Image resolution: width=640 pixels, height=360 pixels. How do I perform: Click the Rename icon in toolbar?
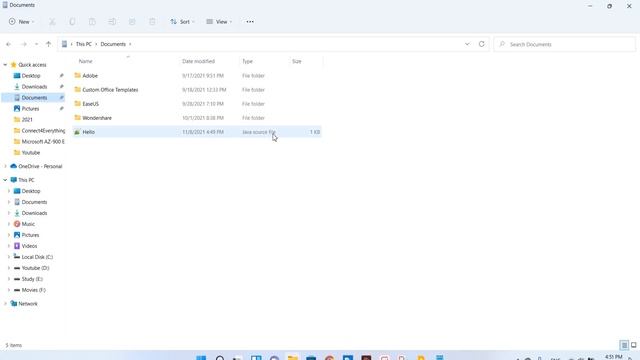pyautogui.click(x=112, y=22)
